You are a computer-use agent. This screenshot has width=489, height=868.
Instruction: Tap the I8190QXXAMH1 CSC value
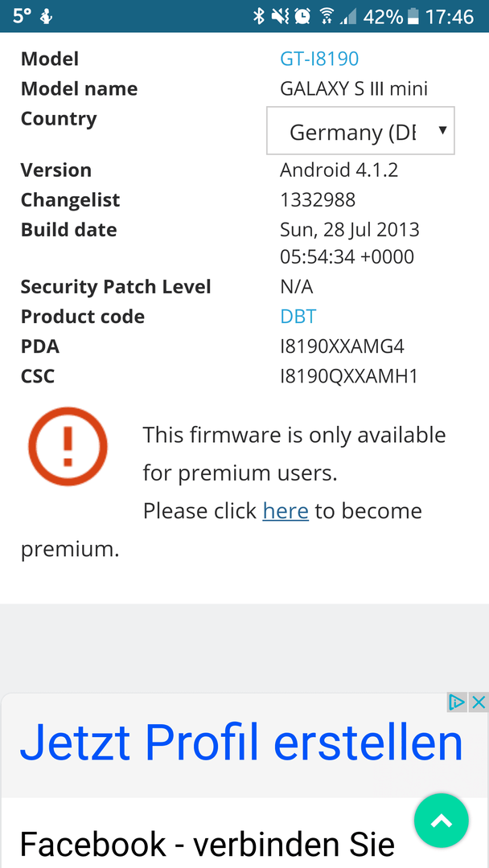pyautogui.click(x=349, y=376)
